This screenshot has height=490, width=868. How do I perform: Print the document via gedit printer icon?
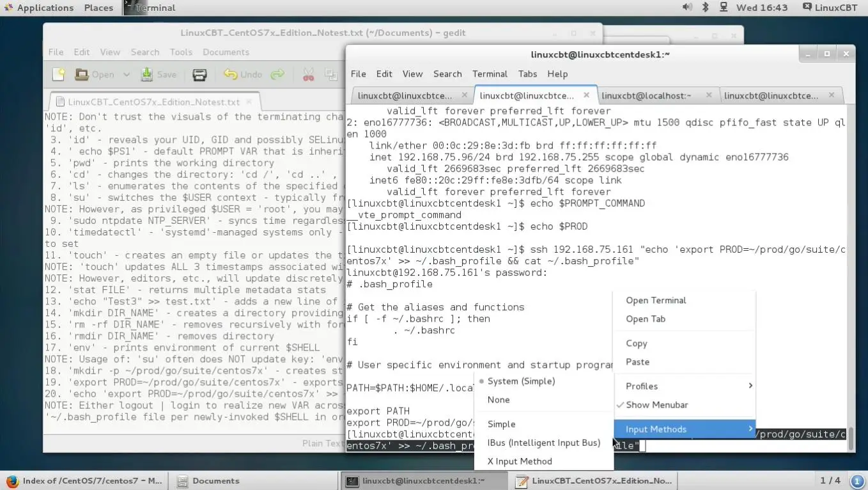[x=199, y=75]
